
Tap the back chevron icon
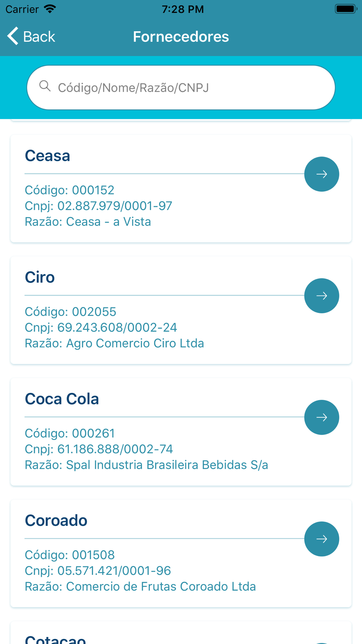coord(13,36)
